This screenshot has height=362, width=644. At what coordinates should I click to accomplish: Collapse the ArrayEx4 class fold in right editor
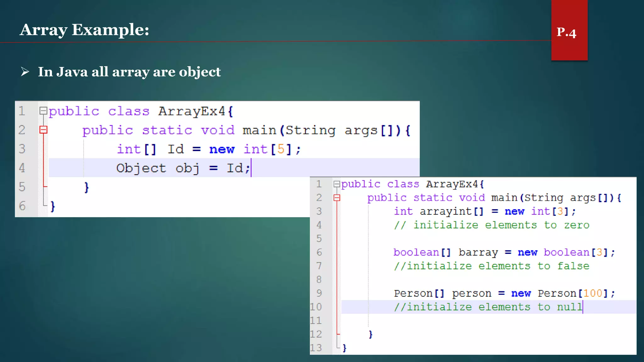pos(337,184)
